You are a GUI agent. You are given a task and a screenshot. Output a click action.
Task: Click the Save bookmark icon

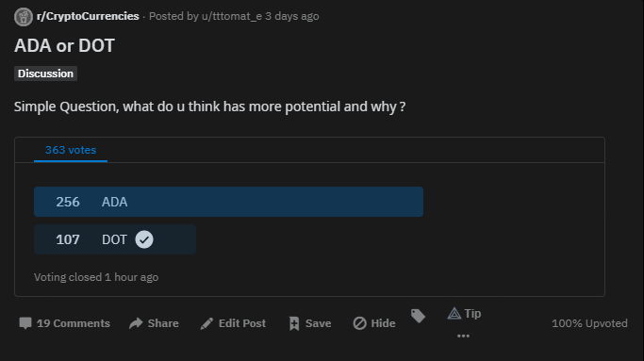click(x=294, y=323)
